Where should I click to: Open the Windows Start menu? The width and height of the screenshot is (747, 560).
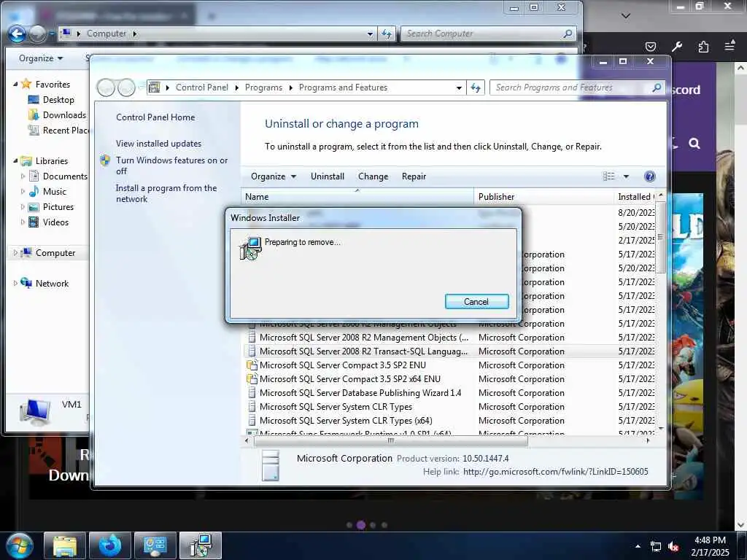click(x=19, y=545)
